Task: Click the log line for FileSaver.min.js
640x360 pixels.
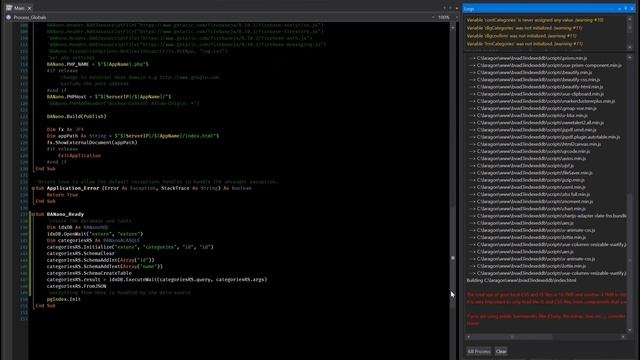Action: click(530, 173)
